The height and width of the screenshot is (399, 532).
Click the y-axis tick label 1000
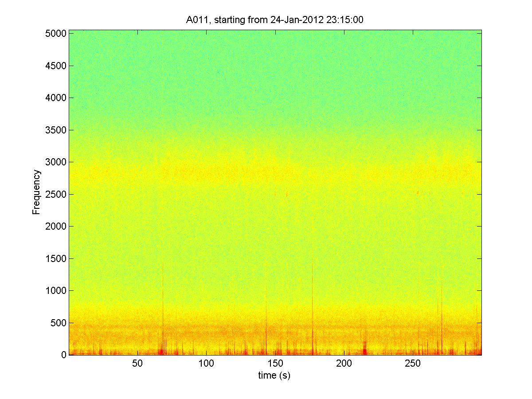[56, 291]
